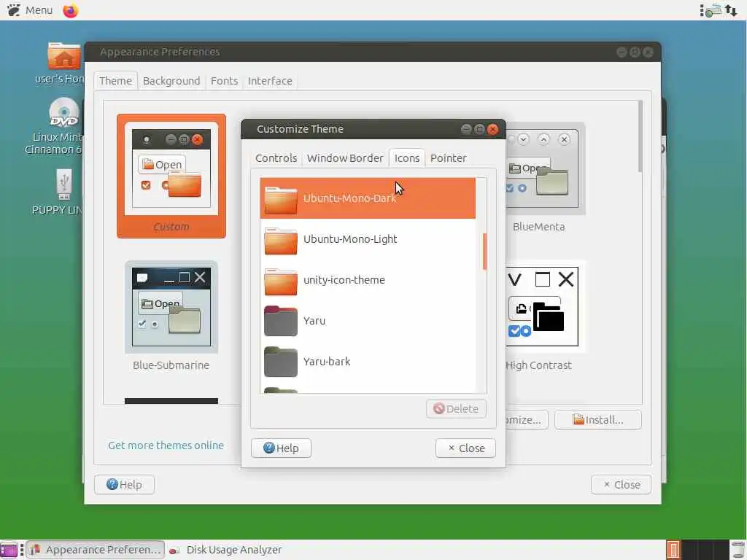Click the Appearance Preferences Help question icon
This screenshot has height=560, width=747.
coord(112,484)
